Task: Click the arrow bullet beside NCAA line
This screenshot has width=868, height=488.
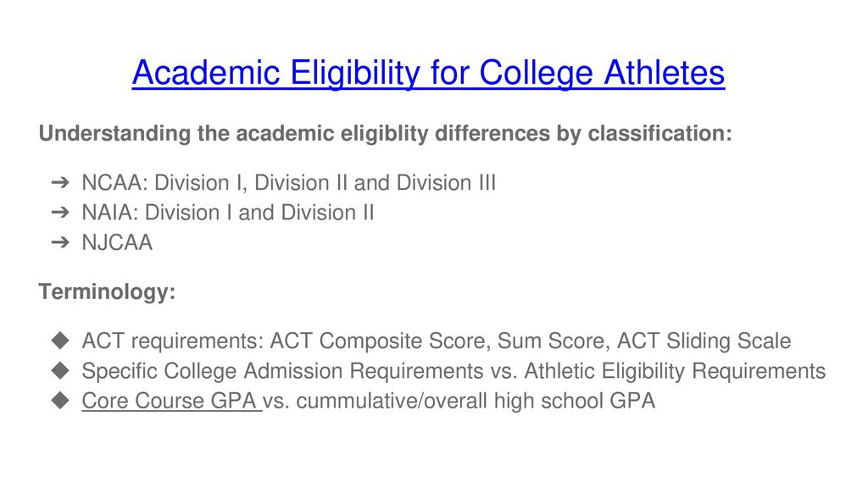Action: pyautogui.click(x=60, y=182)
